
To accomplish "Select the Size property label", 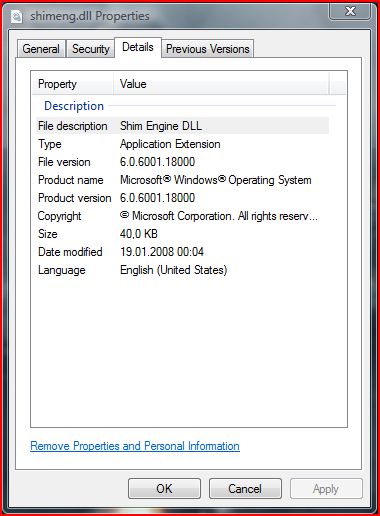I will [x=48, y=234].
